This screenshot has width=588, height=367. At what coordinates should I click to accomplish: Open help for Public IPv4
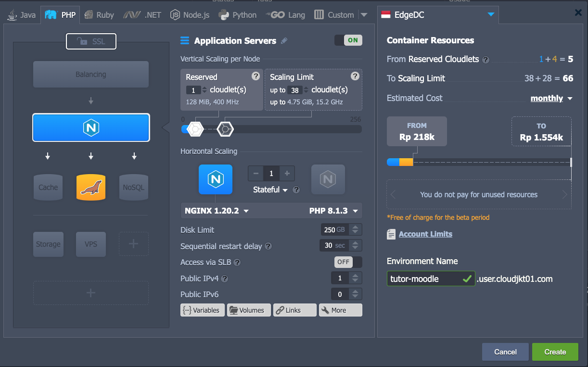point(225,278)
